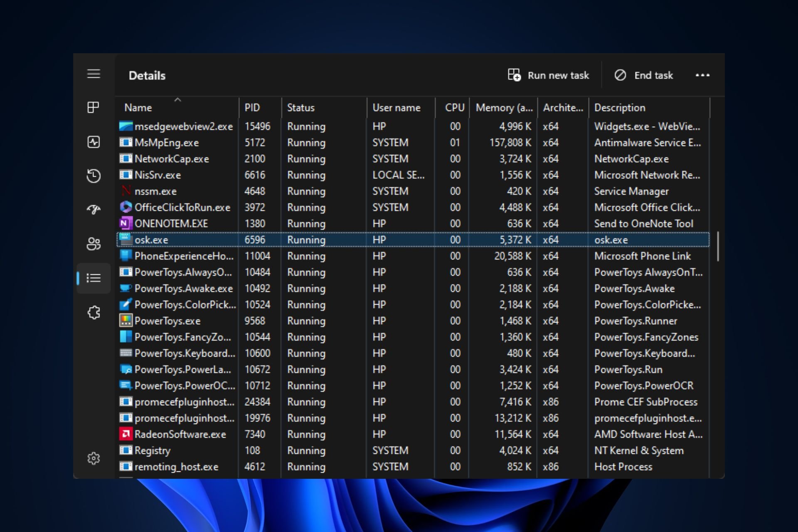The height and width of the screenshot is (532, 798).
Task: Click the ONENOTEM.EXE purple icon
Action: pos(126,223)
